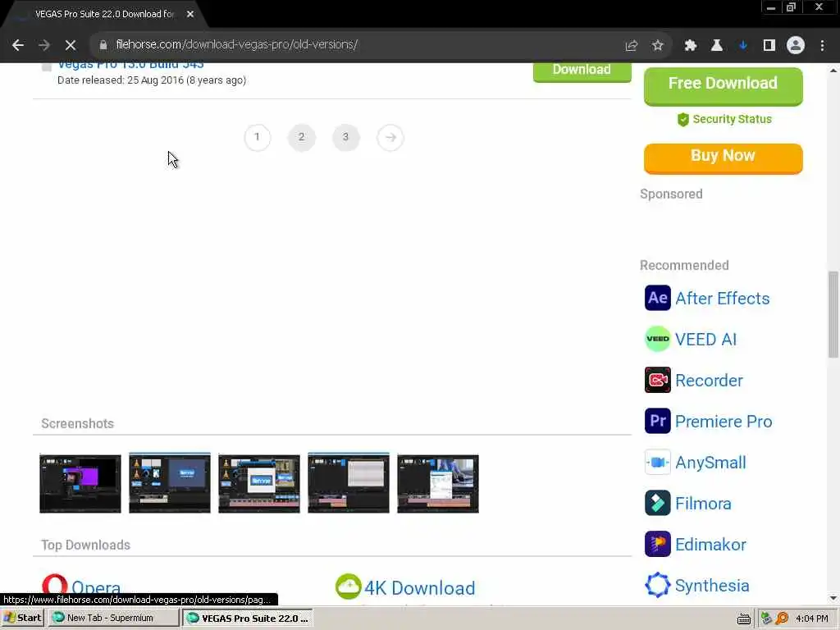Go to pagination page 3
Screen dimensions: 840x630
345,137
